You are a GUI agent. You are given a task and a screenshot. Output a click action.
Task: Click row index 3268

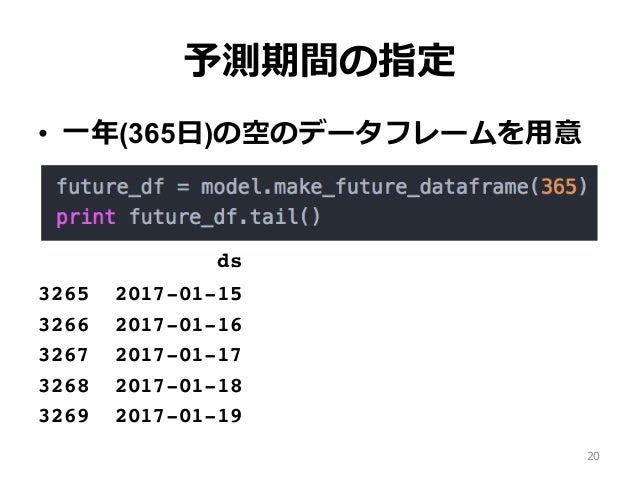coord(64,386)
